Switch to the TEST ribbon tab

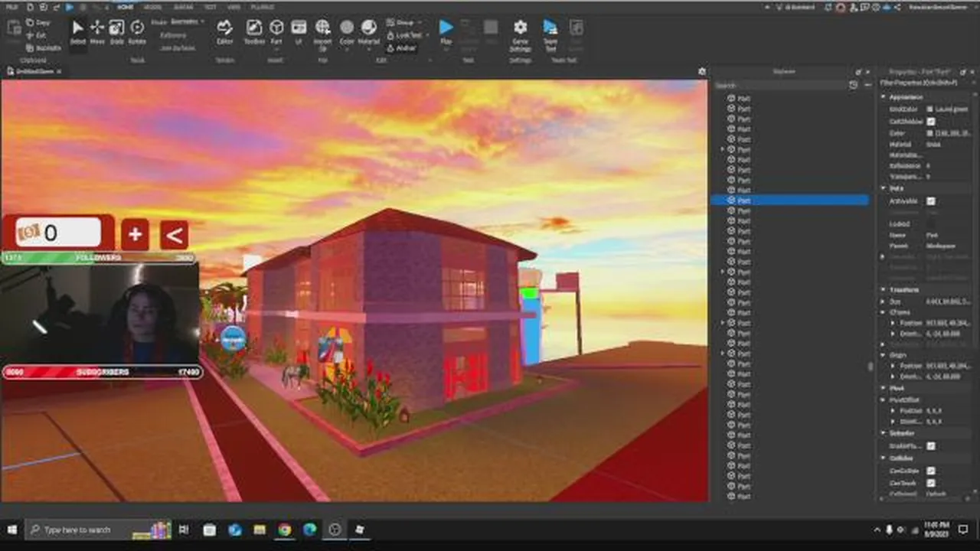pyautogui.click(x=211, y=7)
